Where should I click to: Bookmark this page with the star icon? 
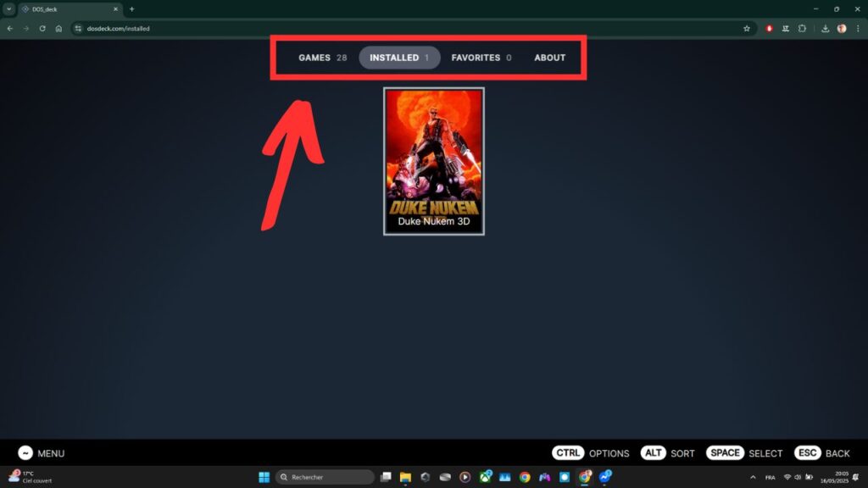pos(746,28)
